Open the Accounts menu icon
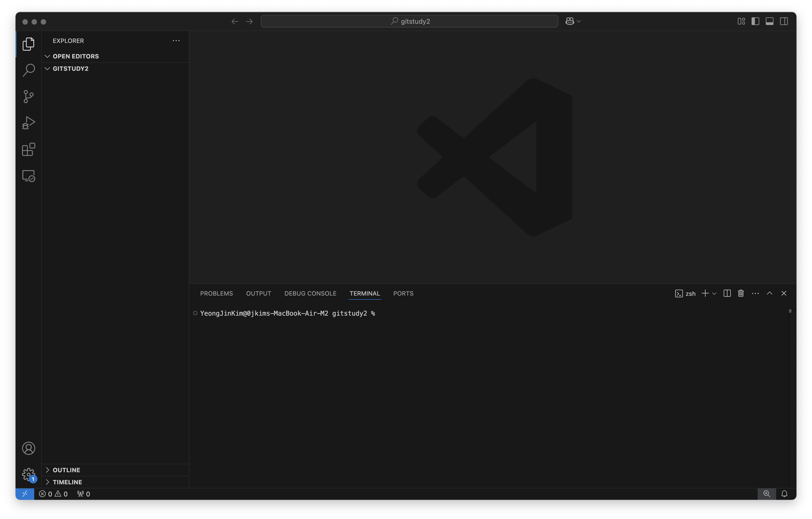 29,448
